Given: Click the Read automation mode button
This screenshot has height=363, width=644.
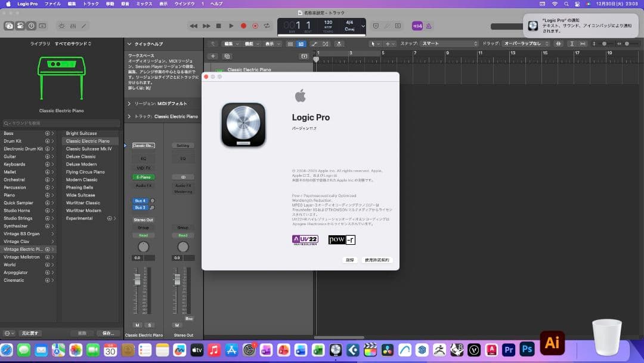Looking at the screenshot, I should 143,235.
